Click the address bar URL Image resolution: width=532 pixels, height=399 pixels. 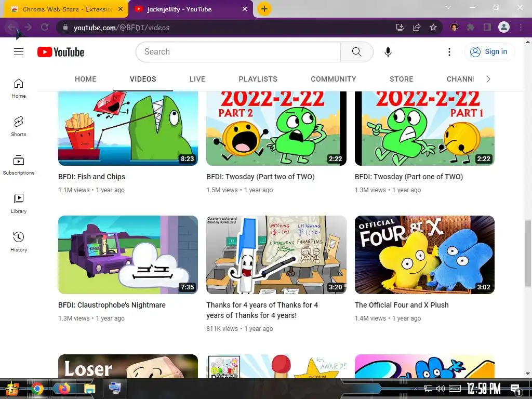point(122,28)
